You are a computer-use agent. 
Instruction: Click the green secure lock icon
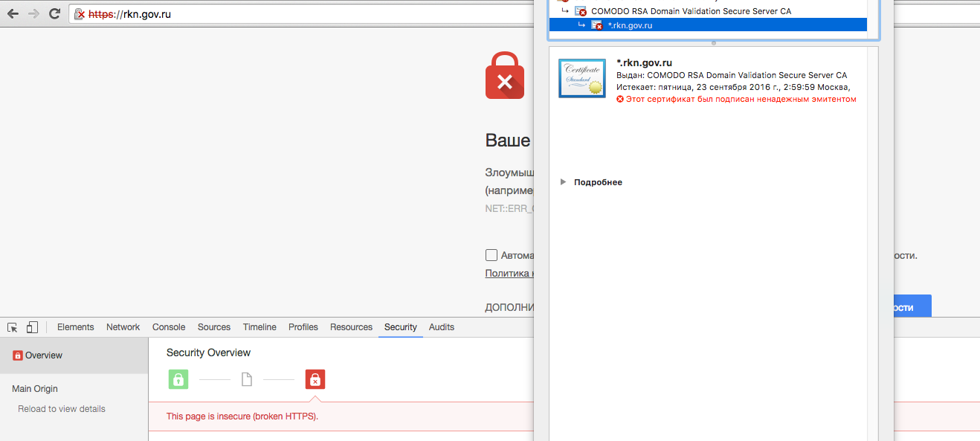pos(178,379)
